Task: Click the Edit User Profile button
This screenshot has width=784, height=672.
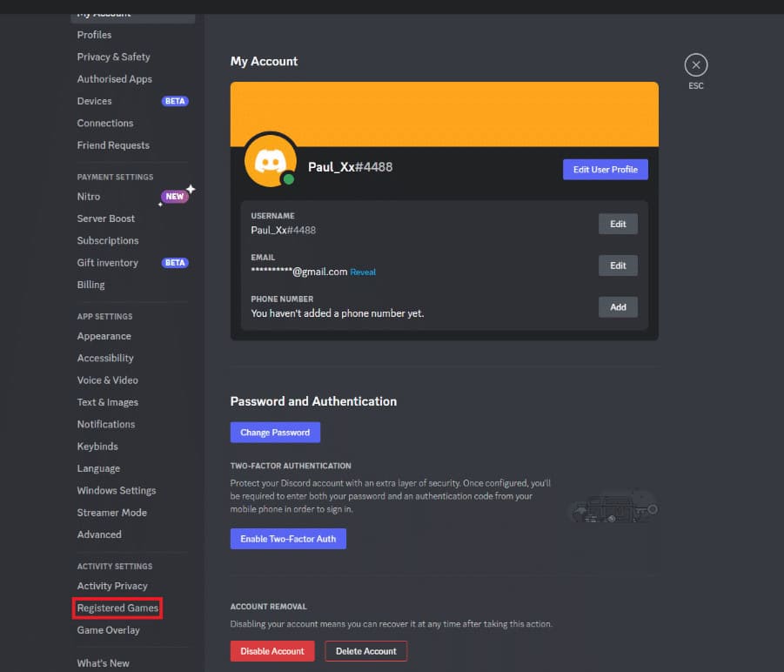Action: pos(605,170)
